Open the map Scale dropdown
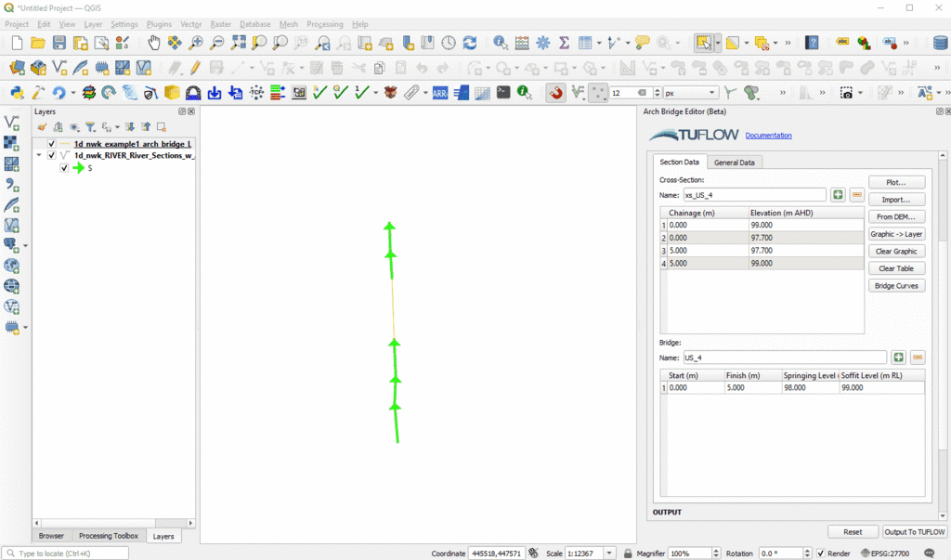The image size is (951, 560). click(x=609, y=553)
